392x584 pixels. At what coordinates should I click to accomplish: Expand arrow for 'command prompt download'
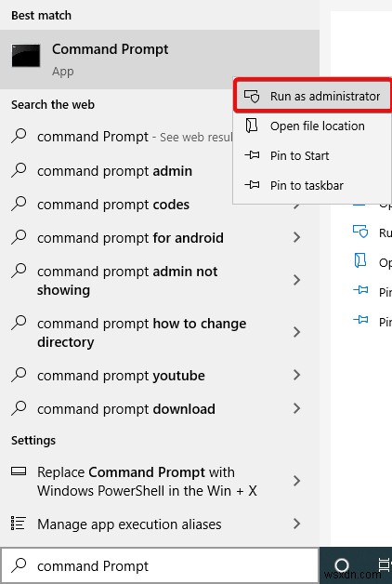point(296,408)
